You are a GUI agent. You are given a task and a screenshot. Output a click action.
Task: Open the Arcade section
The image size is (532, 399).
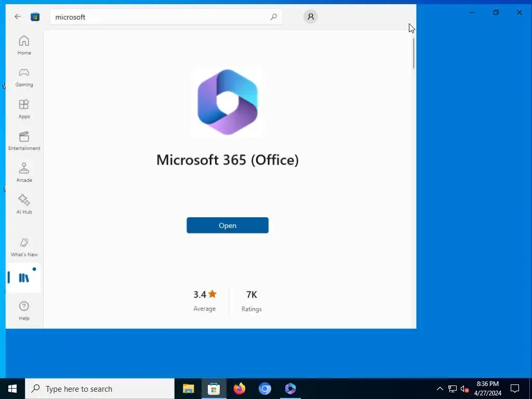click(x=24, y=172)
